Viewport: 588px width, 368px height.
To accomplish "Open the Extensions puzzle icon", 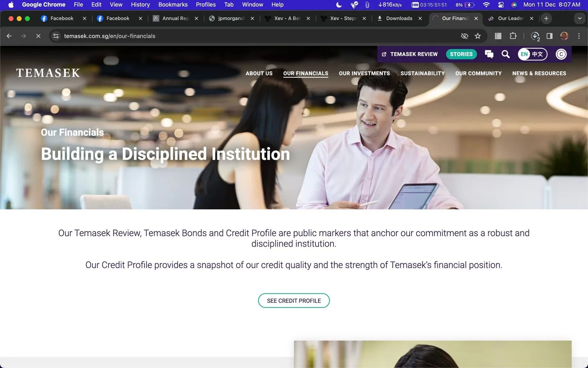I will tap(513, 36).
